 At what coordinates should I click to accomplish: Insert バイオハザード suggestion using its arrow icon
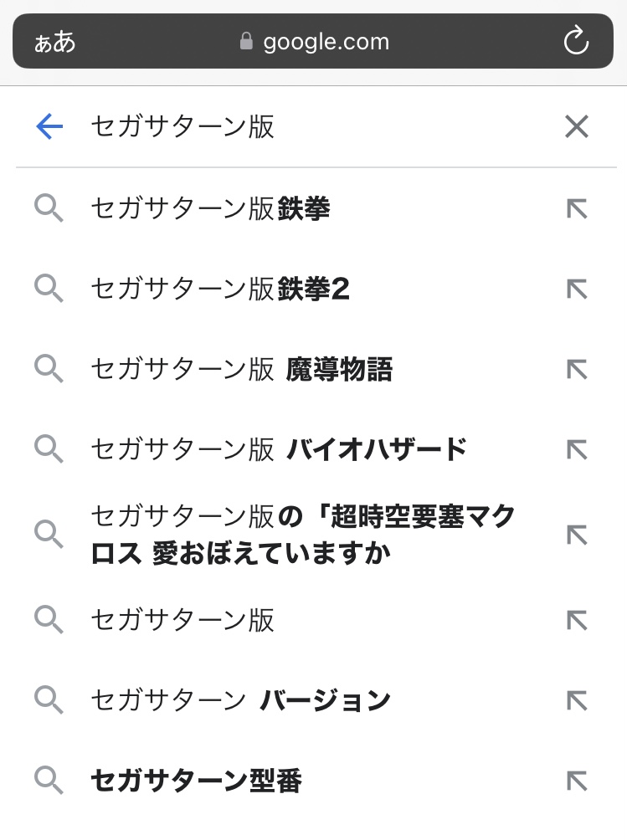point(577,450)
